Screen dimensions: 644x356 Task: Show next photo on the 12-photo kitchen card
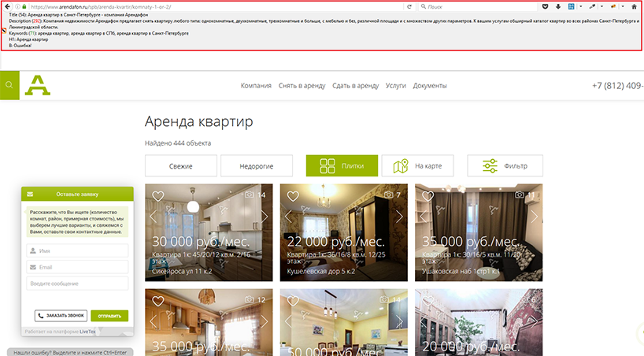pyautogui.click(x=265, y=322)
